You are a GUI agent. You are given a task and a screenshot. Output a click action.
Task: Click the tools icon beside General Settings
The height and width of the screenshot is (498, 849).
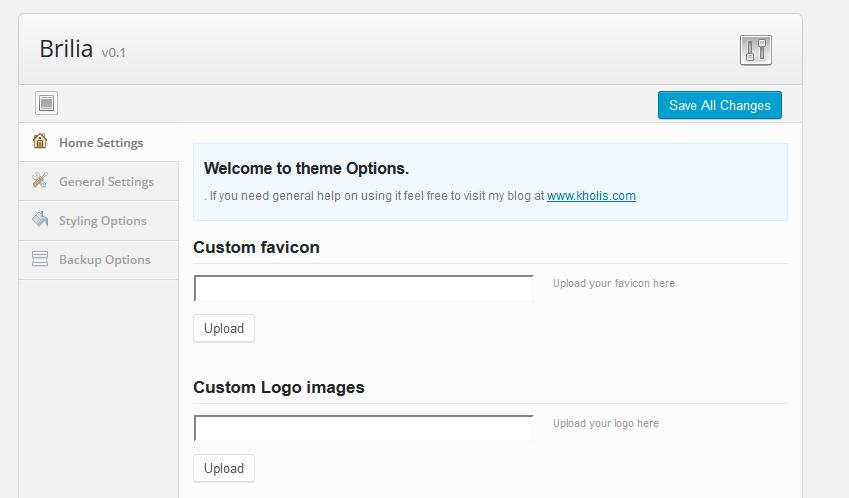coord(40,181)
